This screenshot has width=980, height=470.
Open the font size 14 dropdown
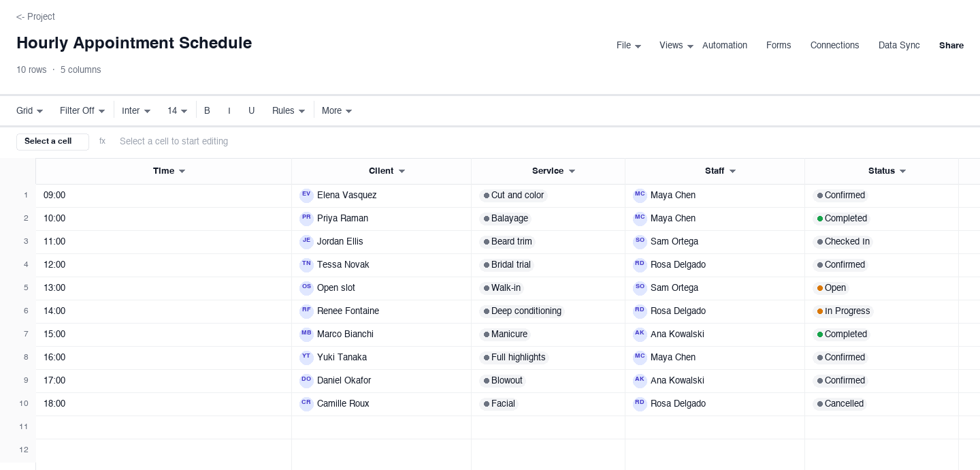point(178,110)
